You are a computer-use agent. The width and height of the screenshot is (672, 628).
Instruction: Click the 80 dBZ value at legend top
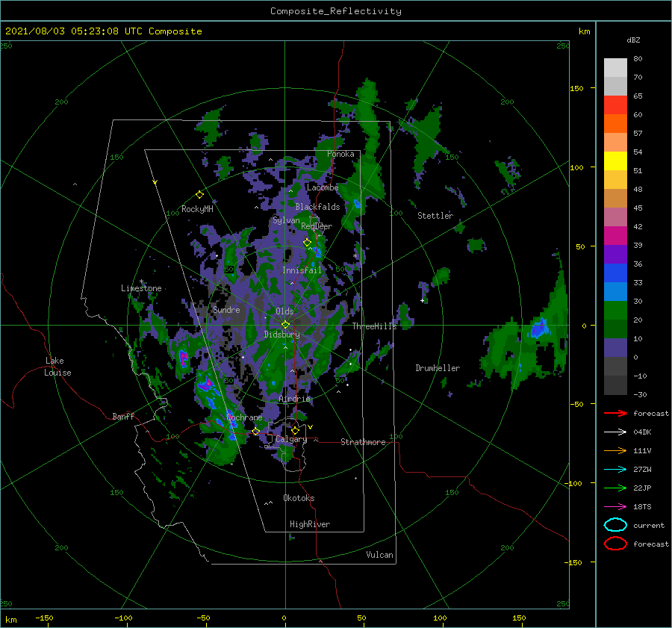click(638, 59)
